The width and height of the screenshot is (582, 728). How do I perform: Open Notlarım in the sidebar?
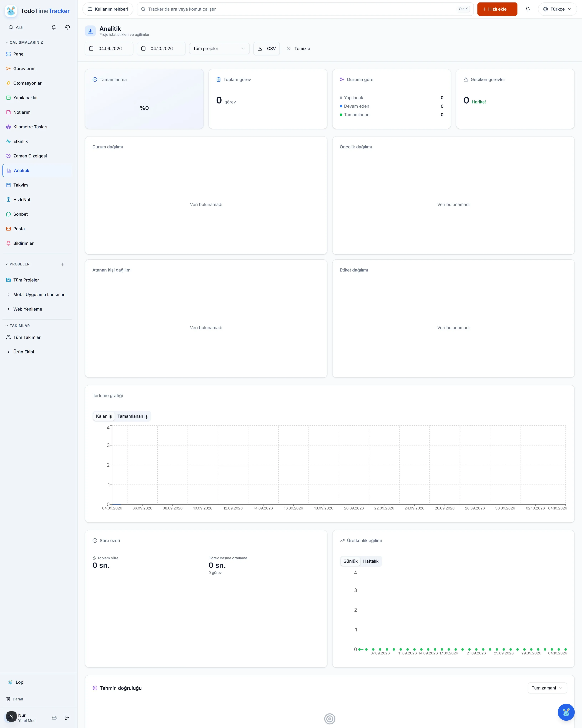(37, 112)
